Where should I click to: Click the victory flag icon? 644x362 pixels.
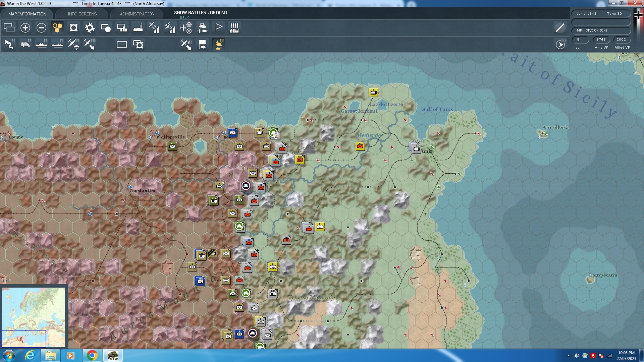point(218,28)
